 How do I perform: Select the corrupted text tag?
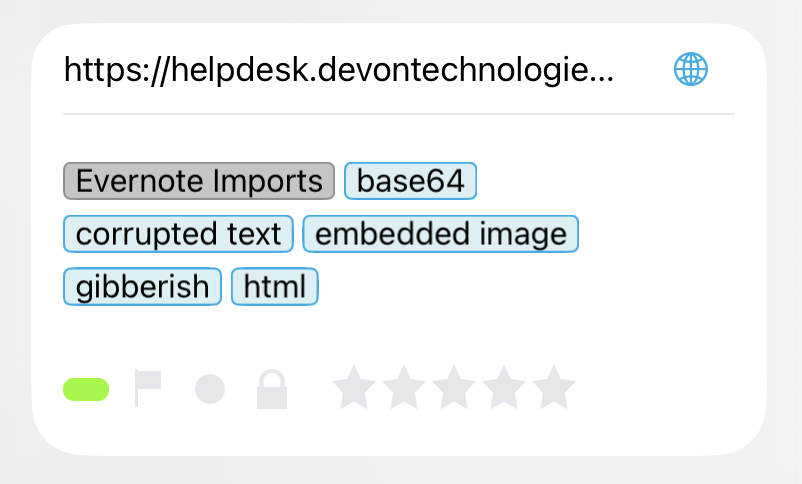178,234
